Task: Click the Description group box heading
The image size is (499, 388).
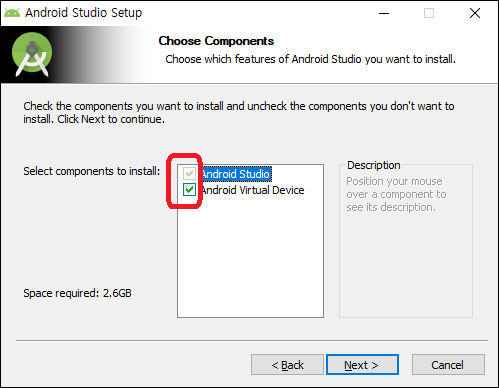Action: point(374,165)
